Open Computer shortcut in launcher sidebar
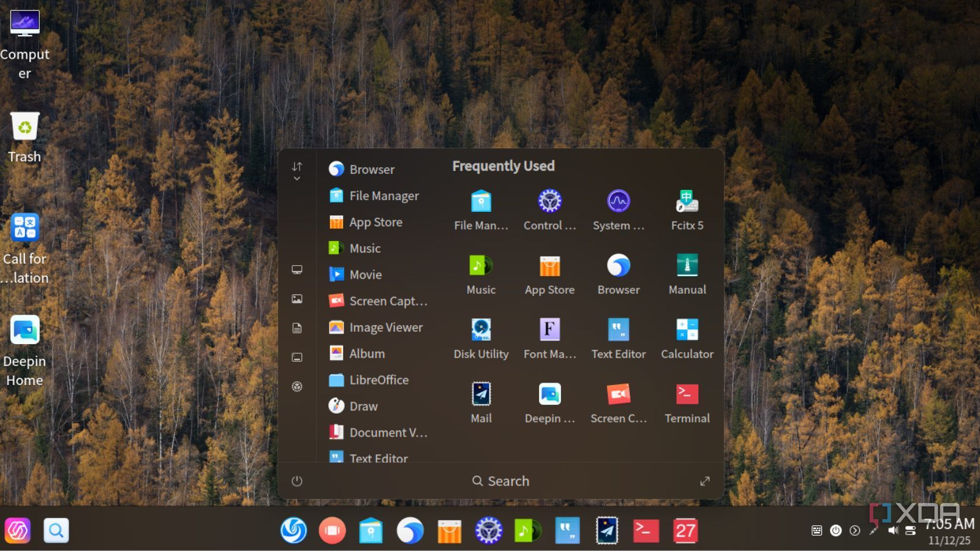This screenshot has height=551, width=980. click(x=297, y=270)
